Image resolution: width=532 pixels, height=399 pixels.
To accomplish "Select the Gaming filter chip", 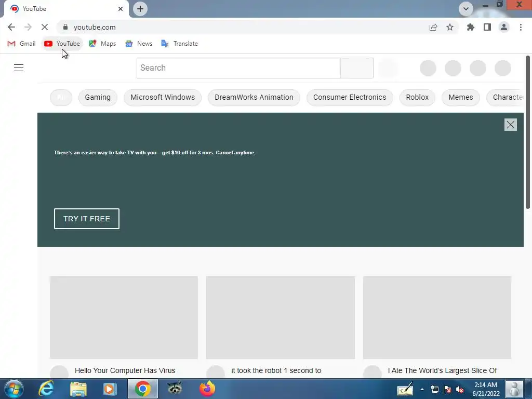I will (x=98, y=97).
